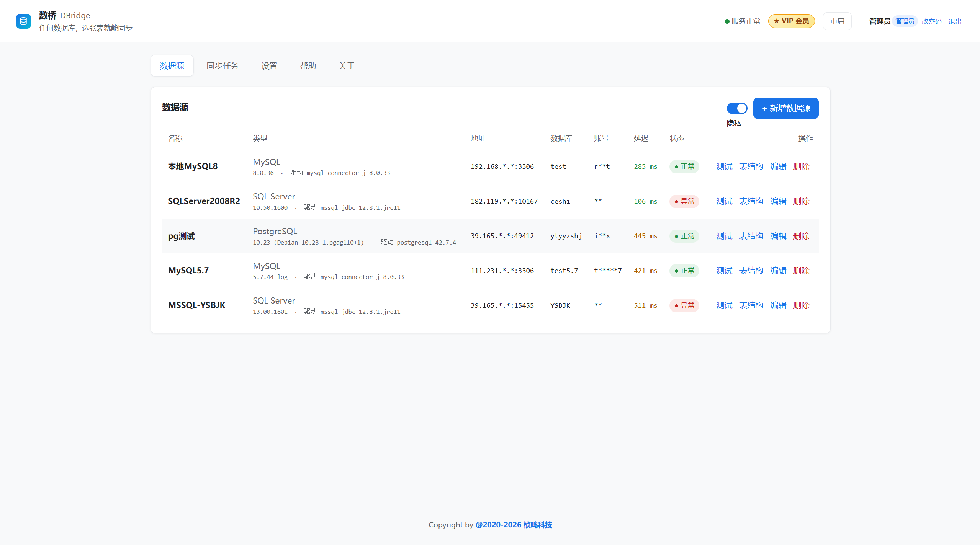Open 表结构 for 本地MySQL8
This screenshot has height=545, width=980.
(x=751, y=166)
